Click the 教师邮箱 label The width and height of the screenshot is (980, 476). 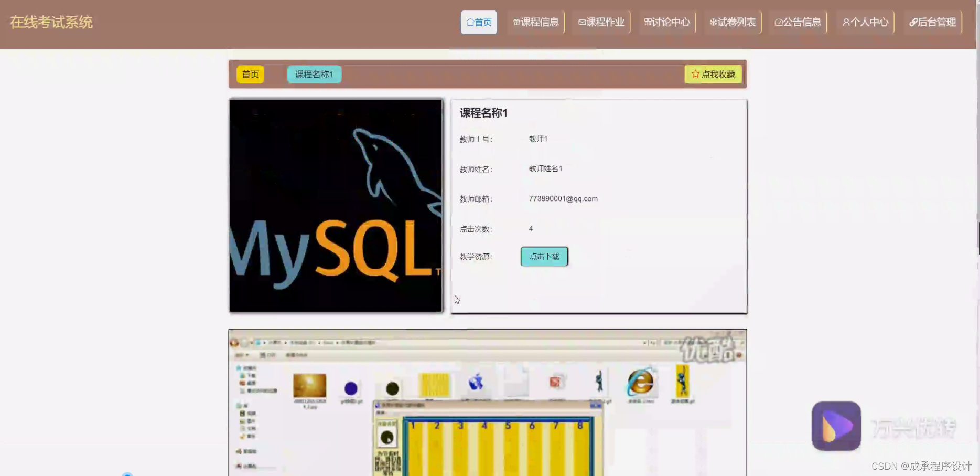point(476,199)
